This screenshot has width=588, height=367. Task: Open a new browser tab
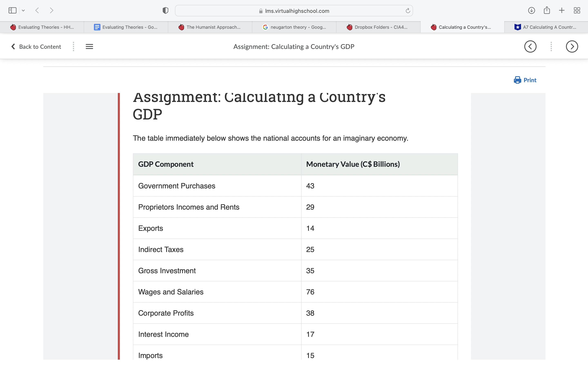(561, 10)
